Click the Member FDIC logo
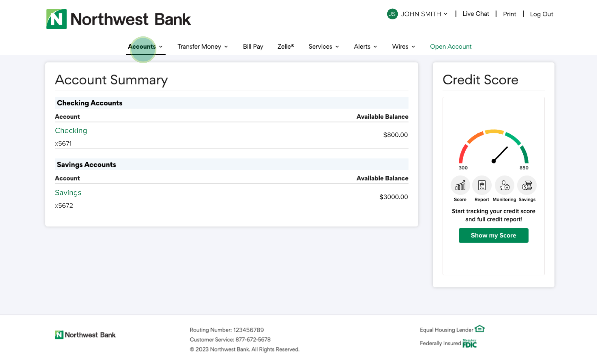Screen dimensions: 597x364 tap(470, 343)
